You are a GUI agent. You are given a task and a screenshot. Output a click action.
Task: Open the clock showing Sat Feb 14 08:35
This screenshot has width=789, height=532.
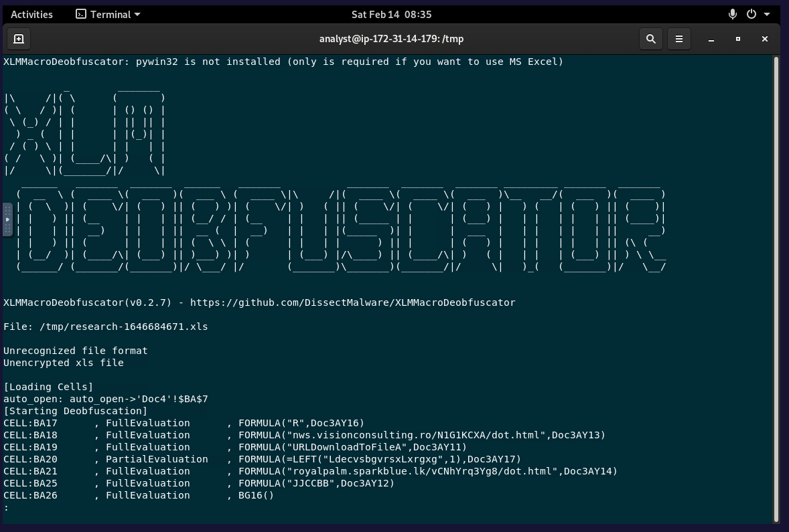(391, 14)
